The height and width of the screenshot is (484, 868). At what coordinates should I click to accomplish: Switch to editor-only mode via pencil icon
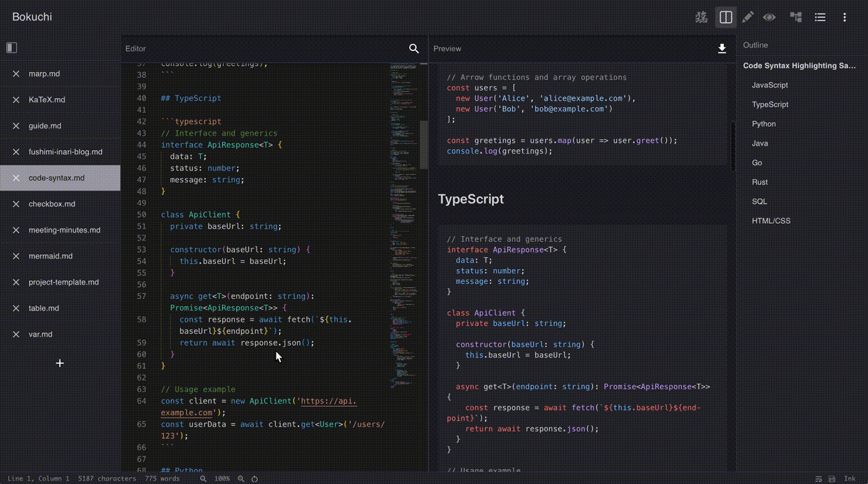748,17
